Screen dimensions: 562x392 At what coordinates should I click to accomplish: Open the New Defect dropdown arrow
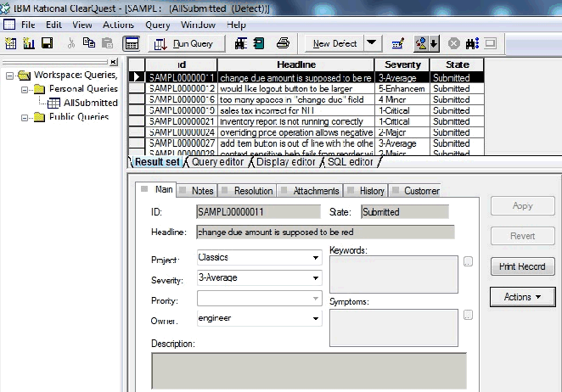point(372,43)
